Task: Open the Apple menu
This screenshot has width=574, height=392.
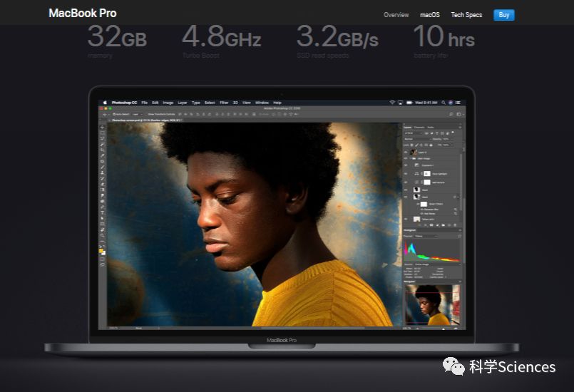Action: coord(105,103)
